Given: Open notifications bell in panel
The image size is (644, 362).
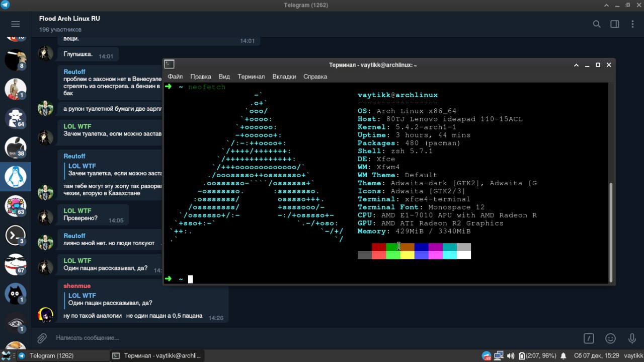Looking at the screenshot, I should [563, 355].
